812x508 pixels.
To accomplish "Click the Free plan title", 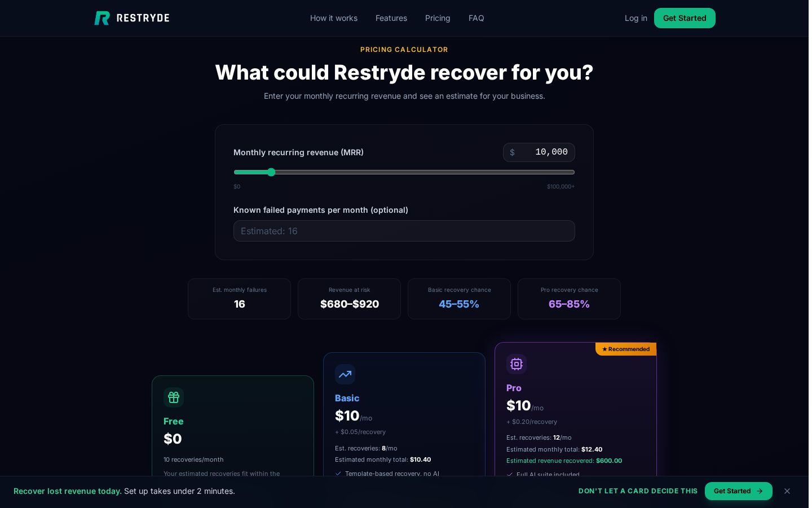I will click(174, 421).
